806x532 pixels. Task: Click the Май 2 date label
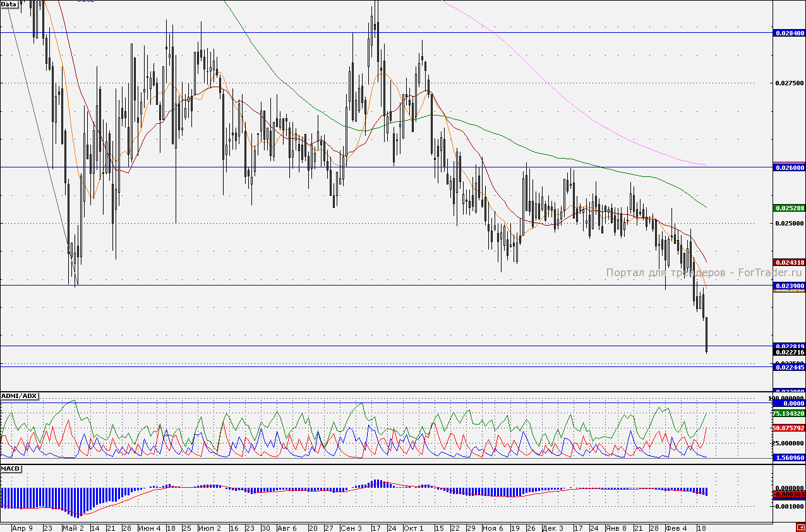tap(73, 528)
